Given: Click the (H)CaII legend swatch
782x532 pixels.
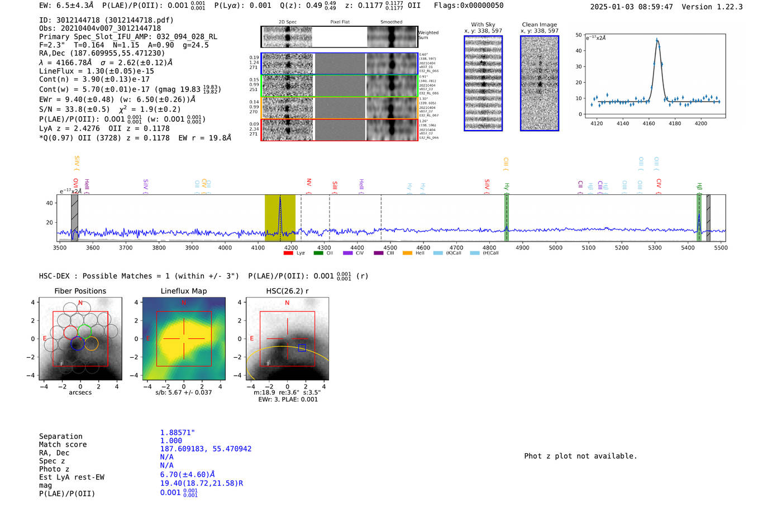Looking at the screenshot, I should point(475,253).
